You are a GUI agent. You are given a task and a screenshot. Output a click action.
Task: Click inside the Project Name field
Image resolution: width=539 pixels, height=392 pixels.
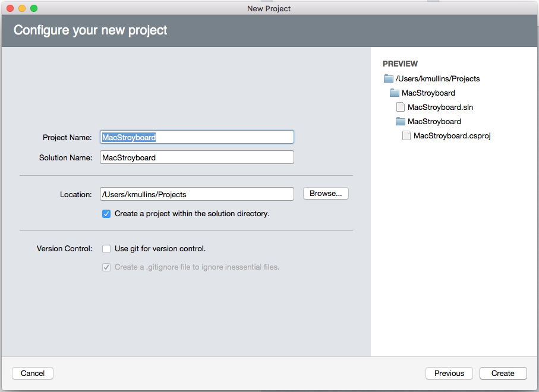pos(196,137)
